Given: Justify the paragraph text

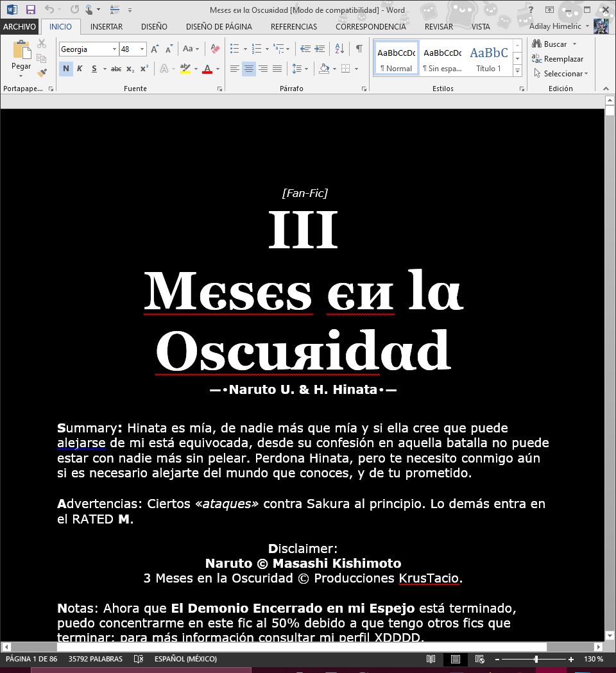Looking at the screenshot, I should [x=277, y=69].
